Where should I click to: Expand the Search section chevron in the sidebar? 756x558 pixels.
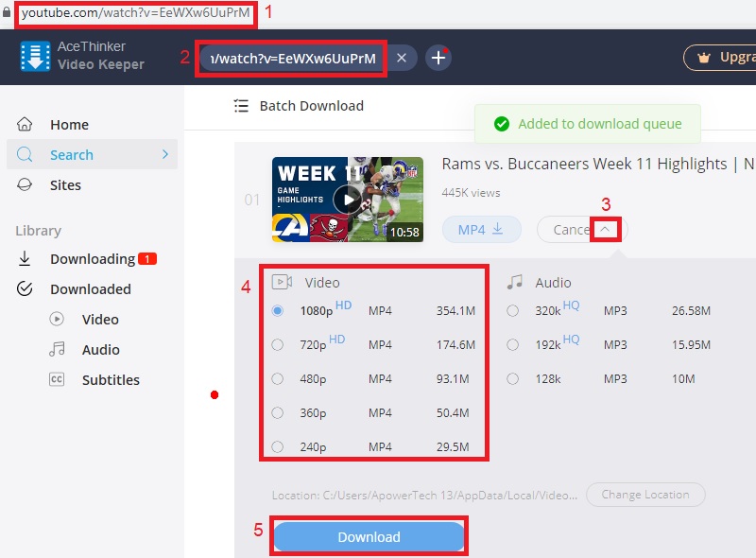165,154
